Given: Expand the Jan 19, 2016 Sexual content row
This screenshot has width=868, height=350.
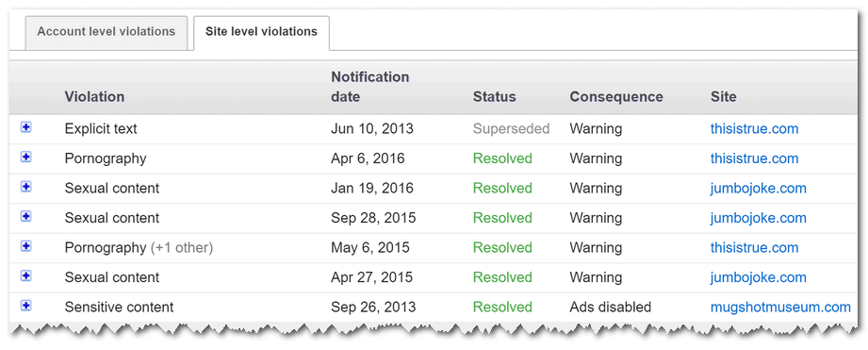Looking at the screenshot, I should click(26, 187).
